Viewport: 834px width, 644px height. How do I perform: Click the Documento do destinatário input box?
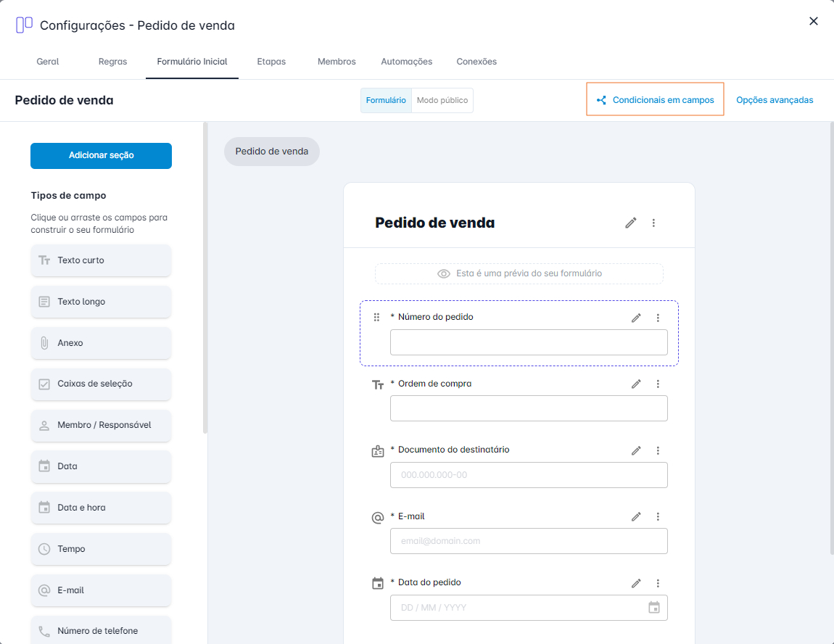529,475
